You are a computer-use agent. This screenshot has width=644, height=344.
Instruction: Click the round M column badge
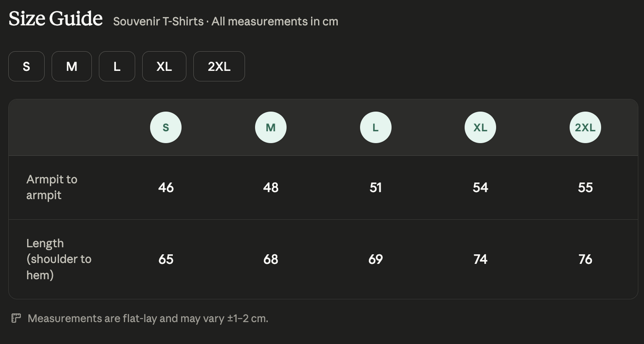pos(271,127)
